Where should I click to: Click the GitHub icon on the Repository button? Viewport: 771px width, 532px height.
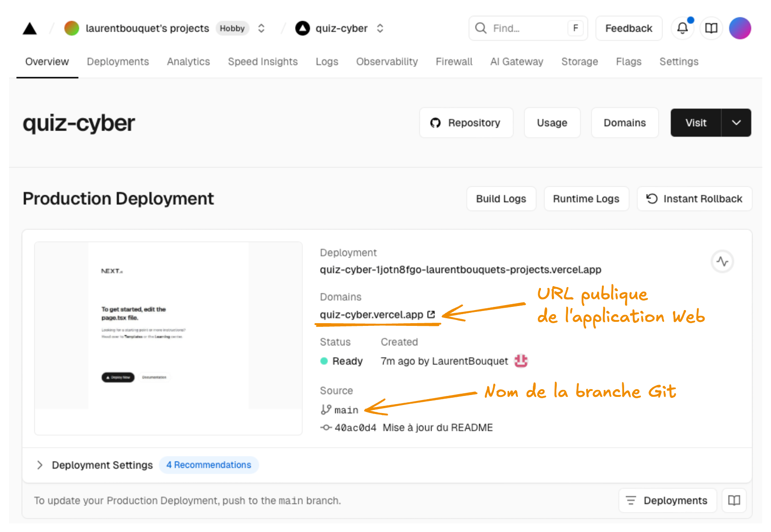click(x=435, y=122)
